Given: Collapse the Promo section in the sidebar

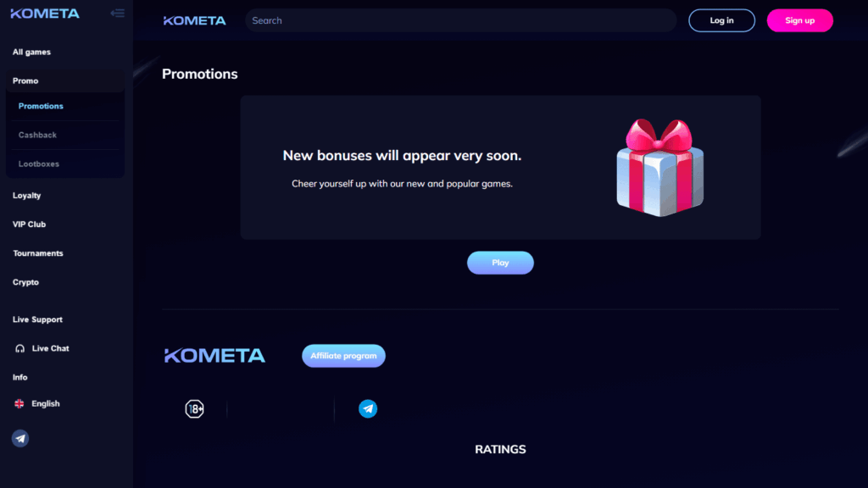Looking at the screenshot, I should [25, 80].
